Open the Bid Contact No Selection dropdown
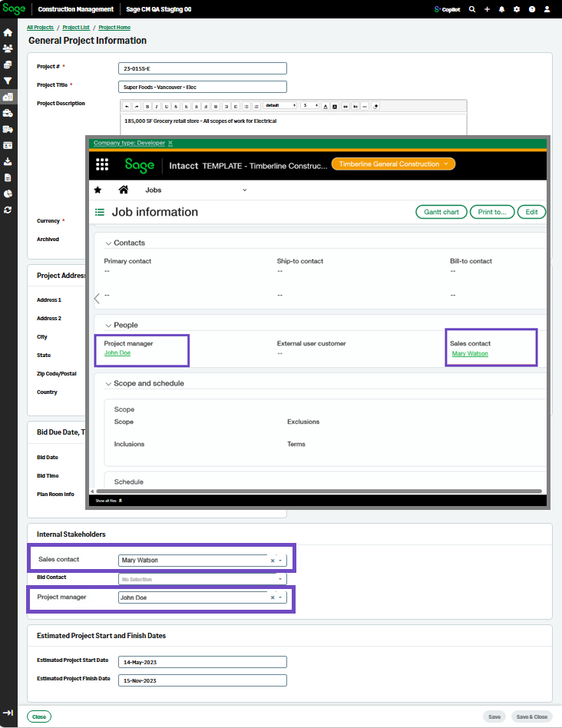This screenshot has width=562, height=728. pyautogui.click(x=203, y=579)
